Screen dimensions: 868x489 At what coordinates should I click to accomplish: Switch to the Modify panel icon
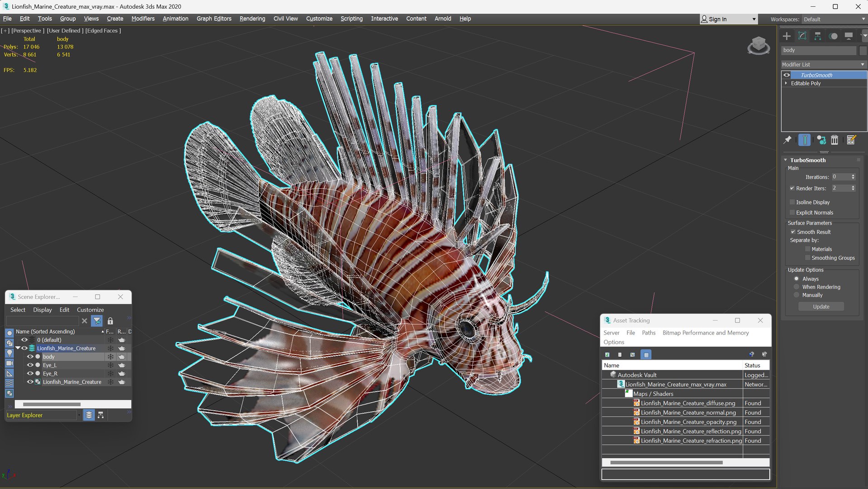pyautogui.click(x=802, y=36)
